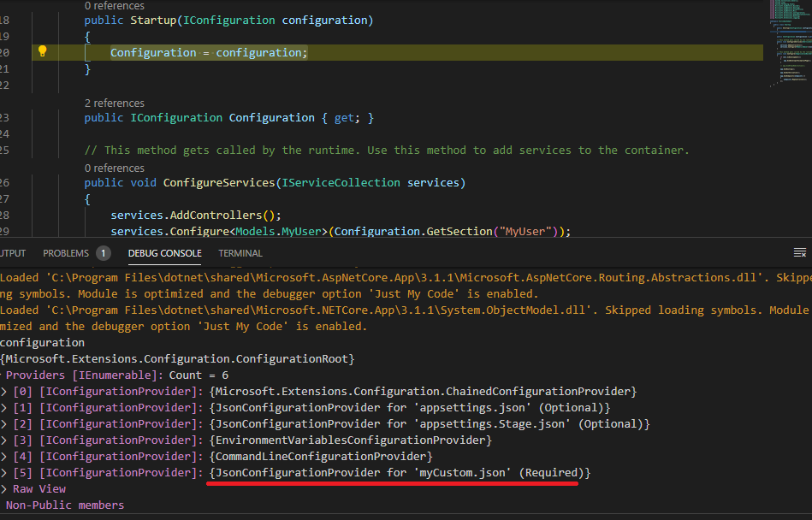This screenshot has width=812, height=520.
Task: Open Raw View of the configuration object
Action: 39,488
